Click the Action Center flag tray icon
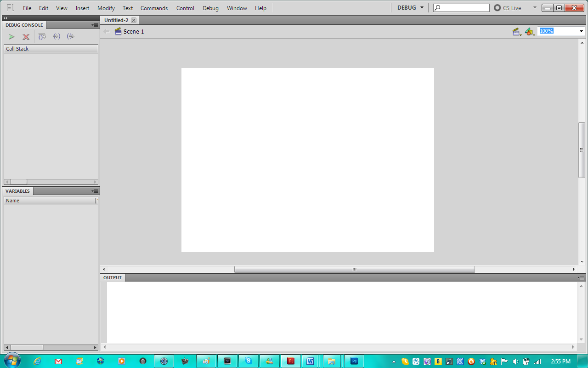Viewport: 588px width, 368px height. (x=504, y=362)
